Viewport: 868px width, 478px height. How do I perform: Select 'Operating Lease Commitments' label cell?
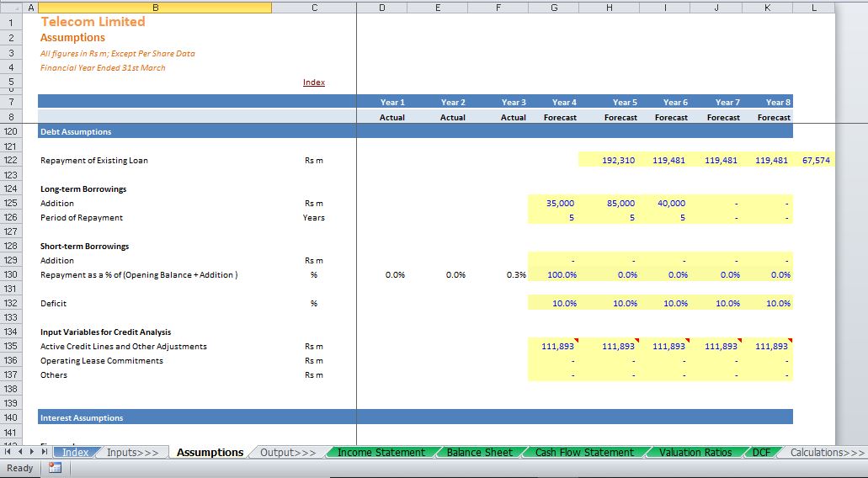102,361
